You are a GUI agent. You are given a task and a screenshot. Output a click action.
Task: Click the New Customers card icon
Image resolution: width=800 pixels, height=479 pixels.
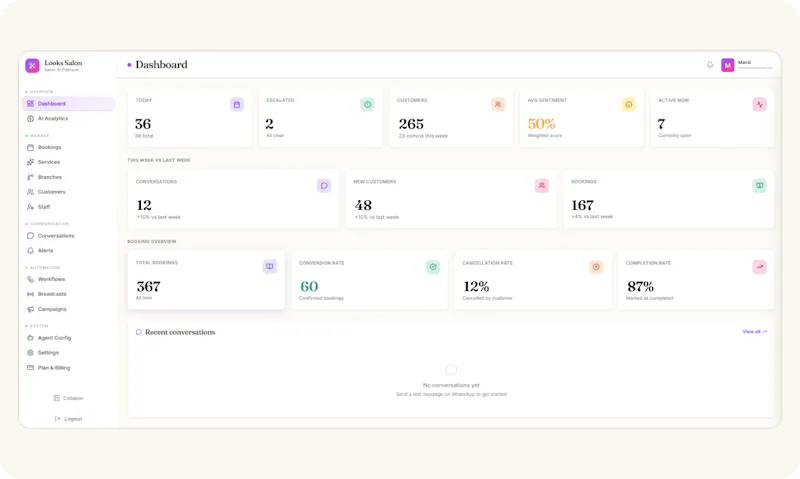[x=542, y=186]
